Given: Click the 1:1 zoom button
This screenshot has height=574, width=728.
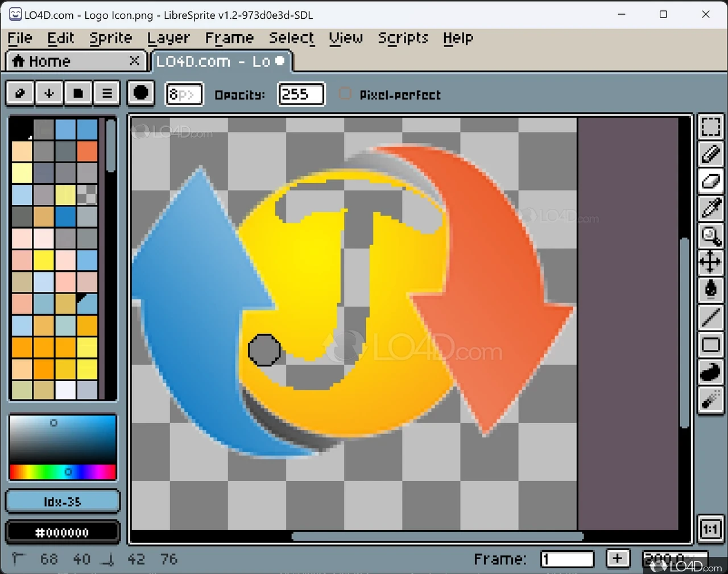Looking at the screenshot, I should click(710, 530).
